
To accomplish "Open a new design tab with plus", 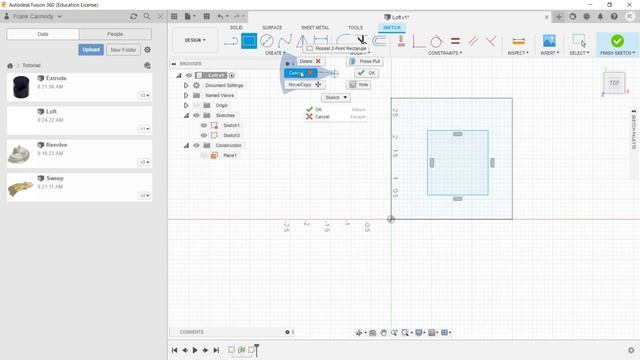I will [x=559, y=17].
